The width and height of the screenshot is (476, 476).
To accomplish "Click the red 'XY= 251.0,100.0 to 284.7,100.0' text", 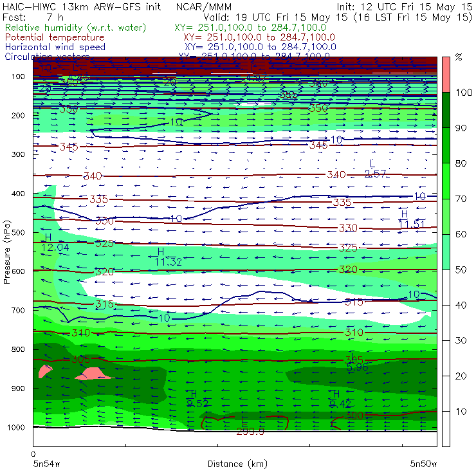I will [x=259, y=37].
